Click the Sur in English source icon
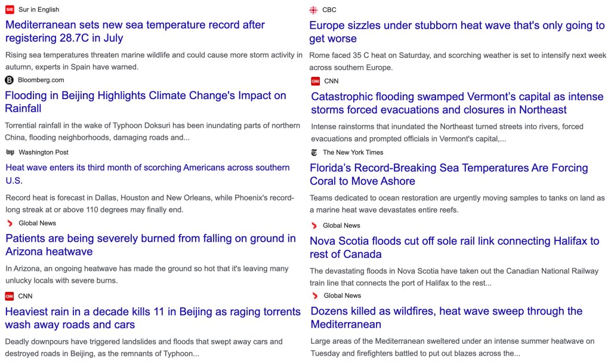This screenshot has height=364, width=611. [10, 10]
